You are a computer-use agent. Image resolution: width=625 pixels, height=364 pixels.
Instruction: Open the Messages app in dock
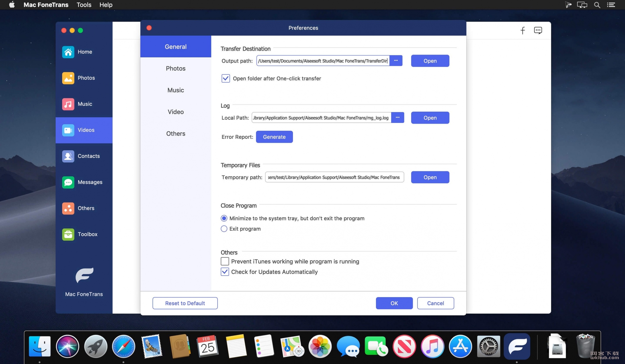coord(348,346)
